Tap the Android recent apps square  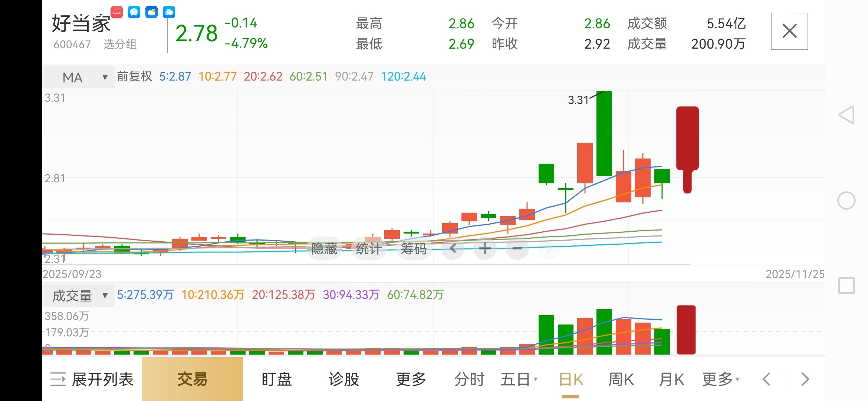846,286
